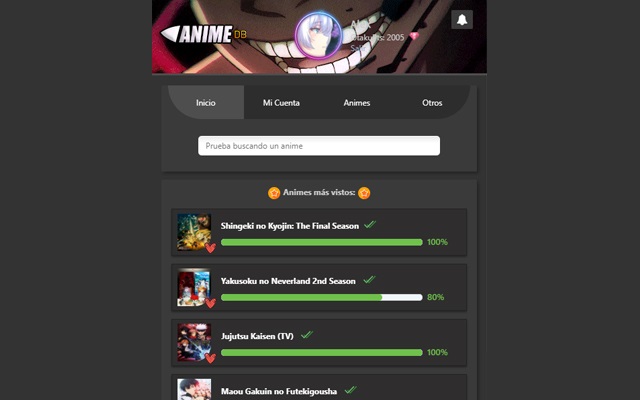This screenshot has width=640, height=400.
Task: Open the notifications bell icon
Action: click(462, 19)
